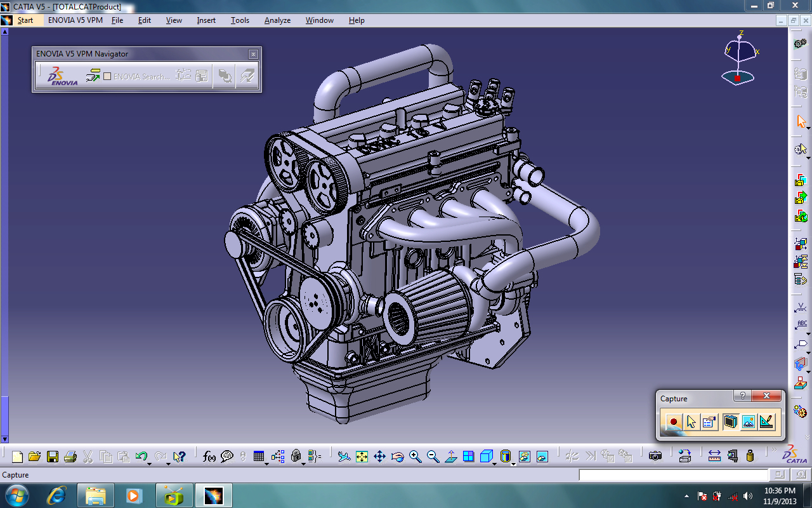The image size is (812, 508).
Task: Select Pixel Mode mountain icon in Capture
Action: (x=749, y=421)
